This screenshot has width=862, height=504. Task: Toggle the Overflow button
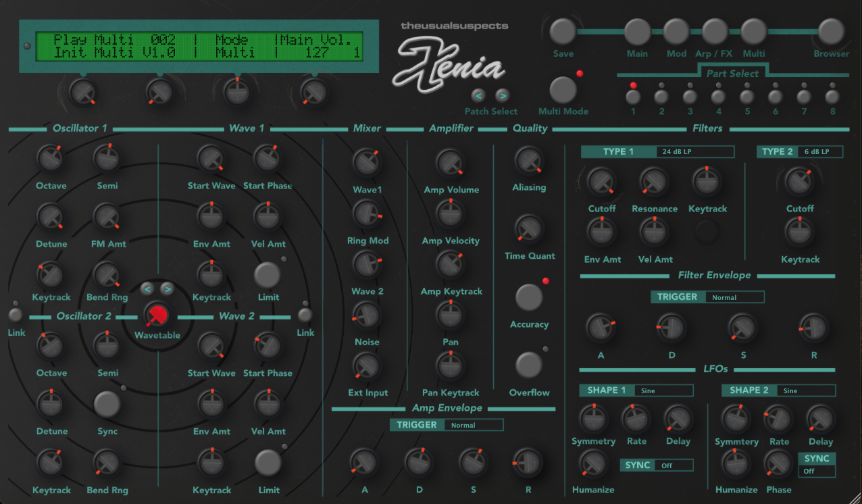pyautogui.click(x=529, y=365)
